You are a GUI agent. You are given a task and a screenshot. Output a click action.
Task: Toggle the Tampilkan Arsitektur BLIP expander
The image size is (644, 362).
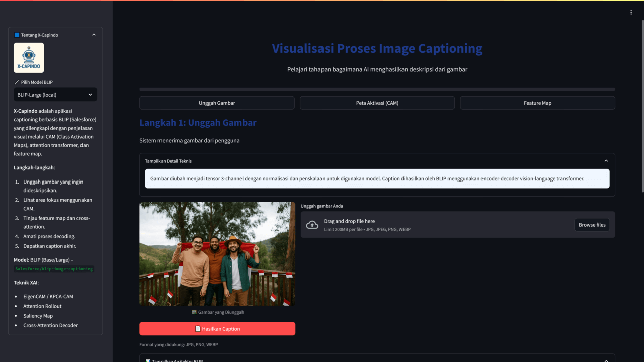(x=606, y=360)
